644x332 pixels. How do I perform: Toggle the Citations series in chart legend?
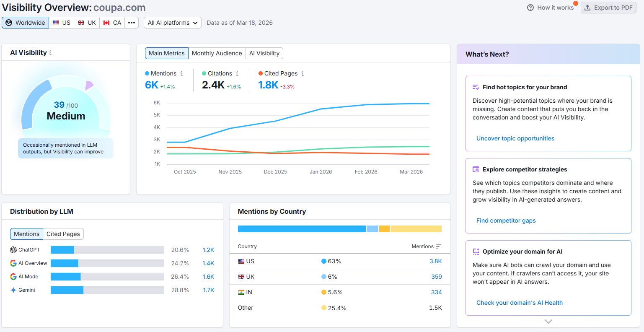[217, 73]
